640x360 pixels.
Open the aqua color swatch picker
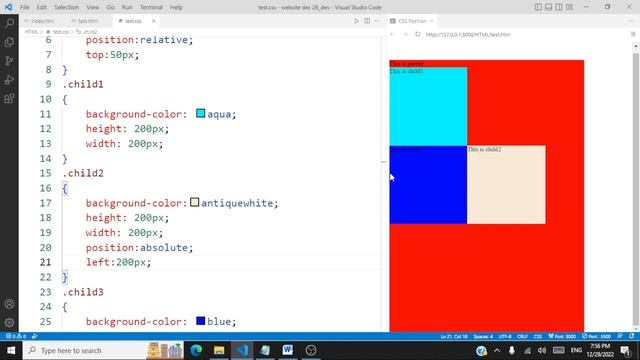coord(200,113)
